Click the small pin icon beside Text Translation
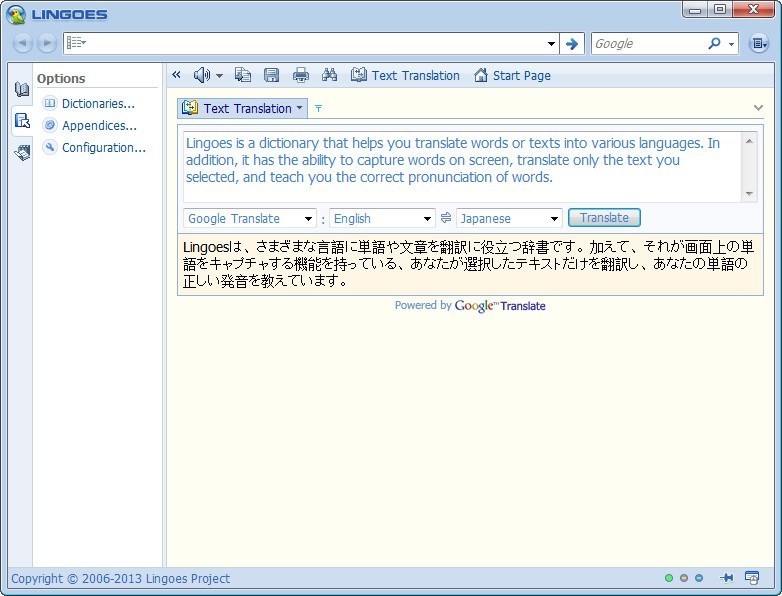This screenshot has height=596, width=782. (318, 108)
